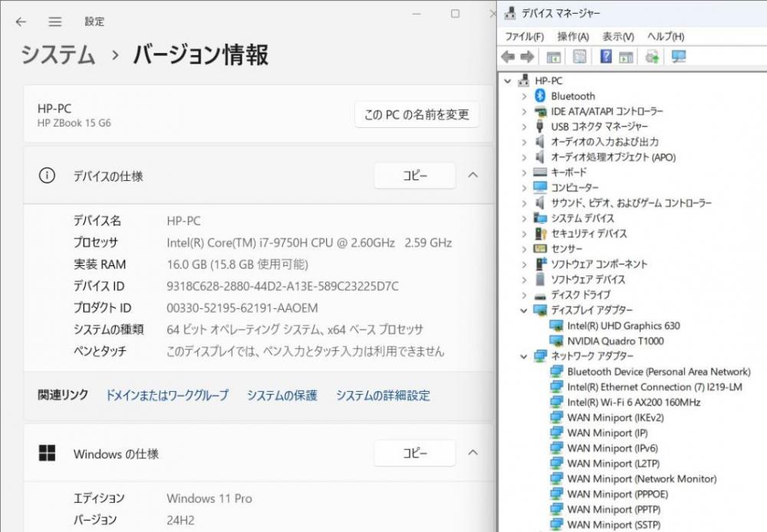Expand the サウンド、ビデオ、およびゲーム コントローラー category
Image resolution: width=767 pixels, height=532 pixels.
[524, 203]
